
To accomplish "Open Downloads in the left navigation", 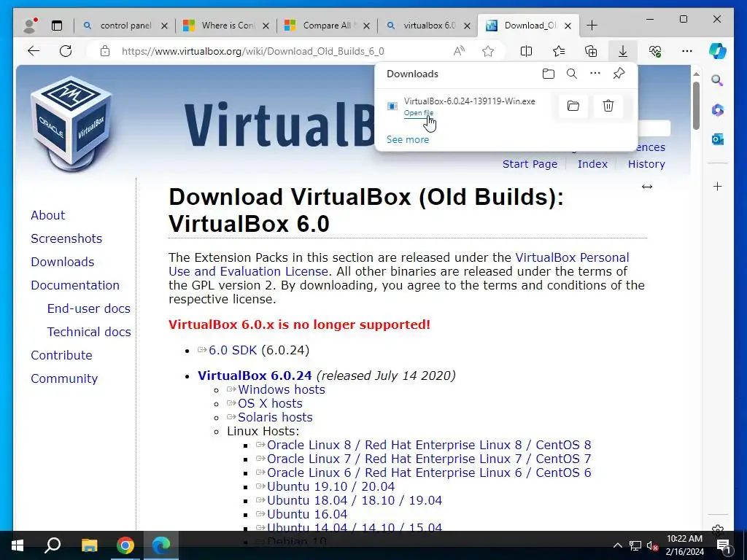I will [x=63, y=262].
